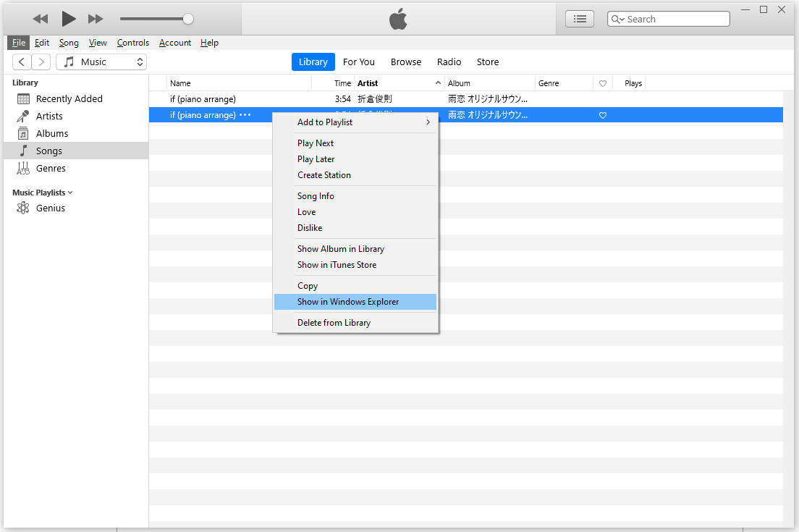Open the Music media picker dropdown

click(x=101, y=62)
